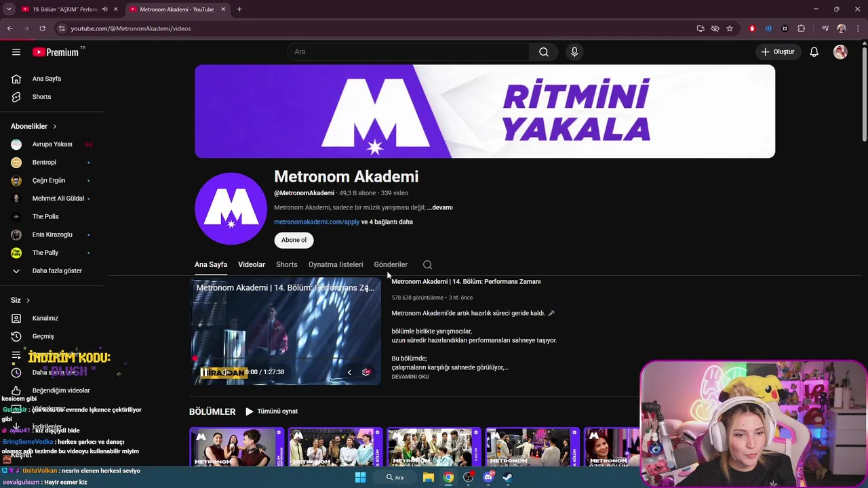
Task: Open Discord from taskbar
Action: tap(488, 477)
